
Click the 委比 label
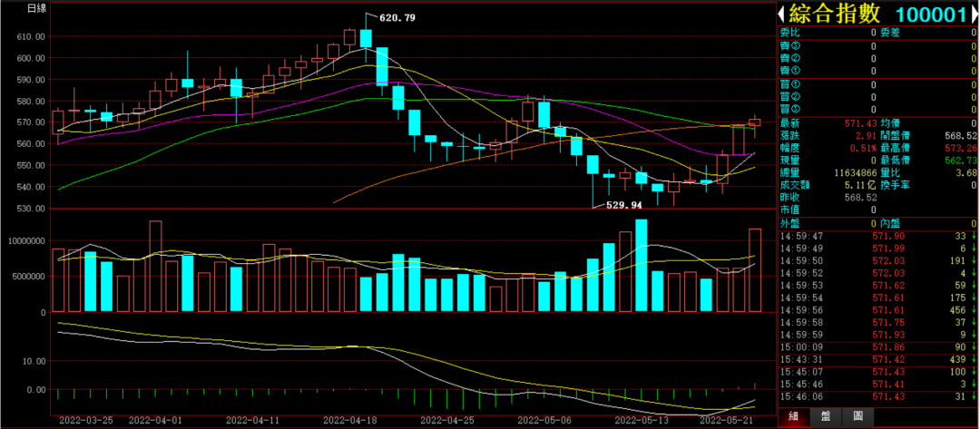point(790,33)
